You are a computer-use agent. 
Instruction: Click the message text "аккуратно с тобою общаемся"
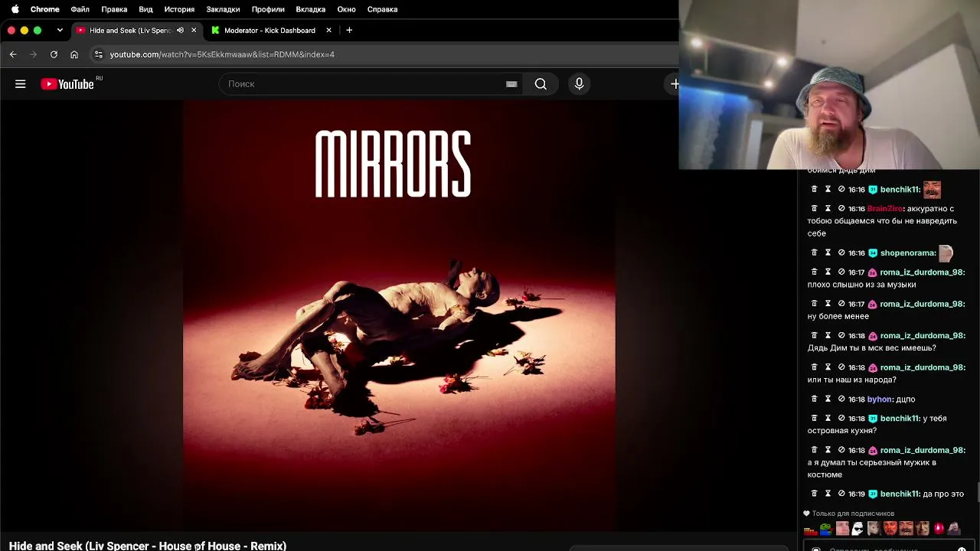coord(882,221)
